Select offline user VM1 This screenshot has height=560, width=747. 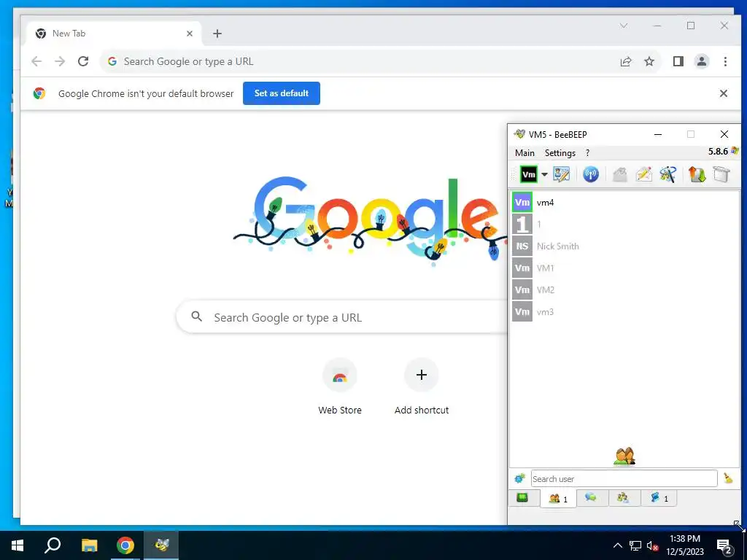(x=624, y=268)
